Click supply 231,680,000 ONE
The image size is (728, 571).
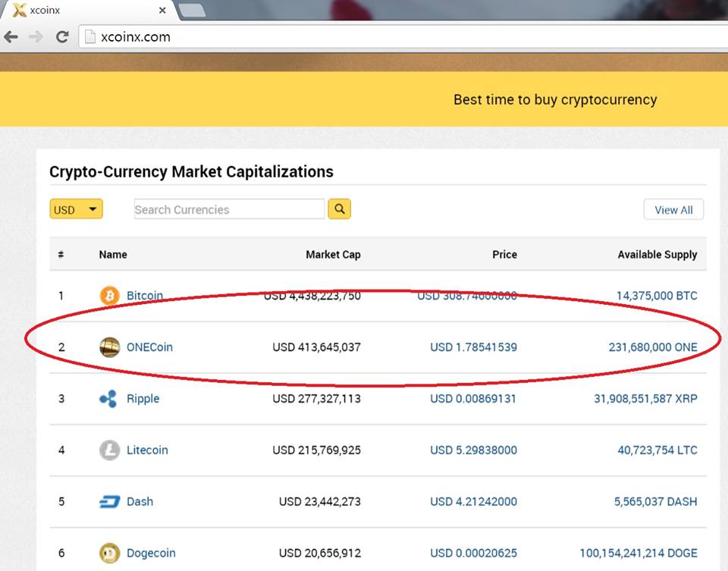(653, 347)
